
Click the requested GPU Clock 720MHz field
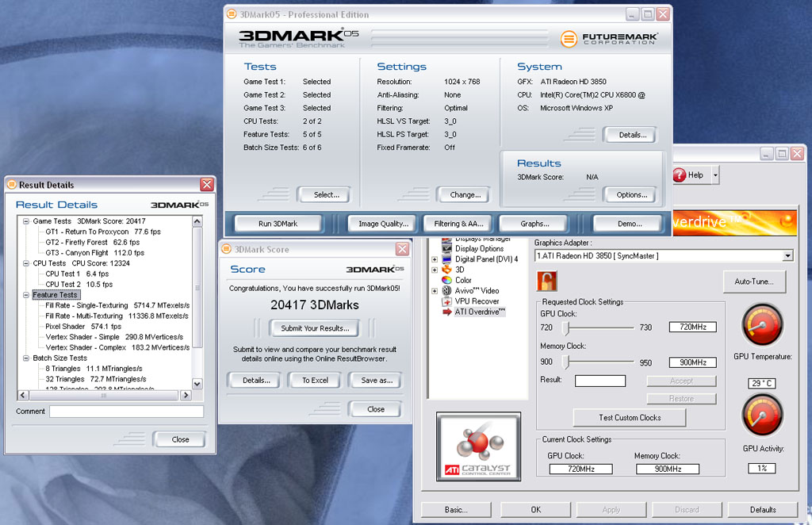coord(693,328)
